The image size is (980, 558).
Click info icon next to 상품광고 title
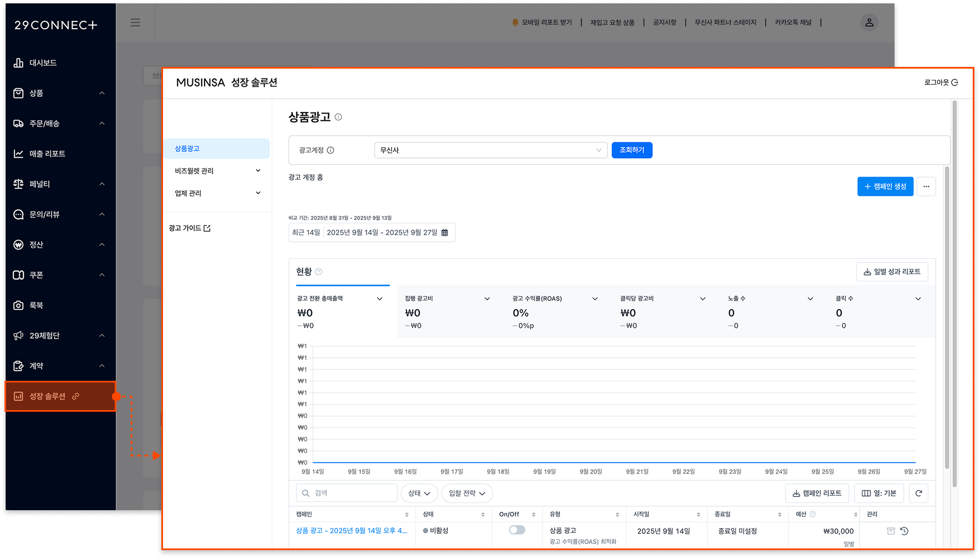[338, 117]
